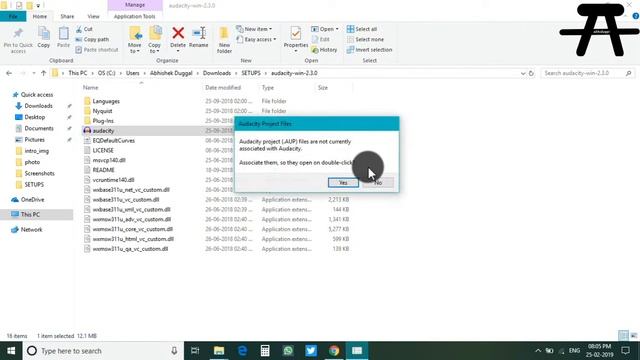640x360 pixels.
Task: Click the Cut command in the ribbon
Action: [x=84, y=29]
